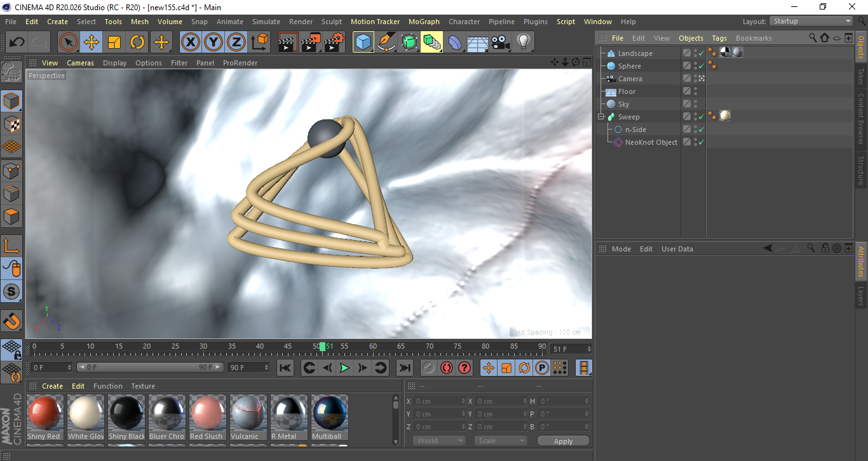Image resolution: width=868 pixels, height=461 pixels.
Task: Open the Scale mode dropdown
Action: (x=501, y=441)
